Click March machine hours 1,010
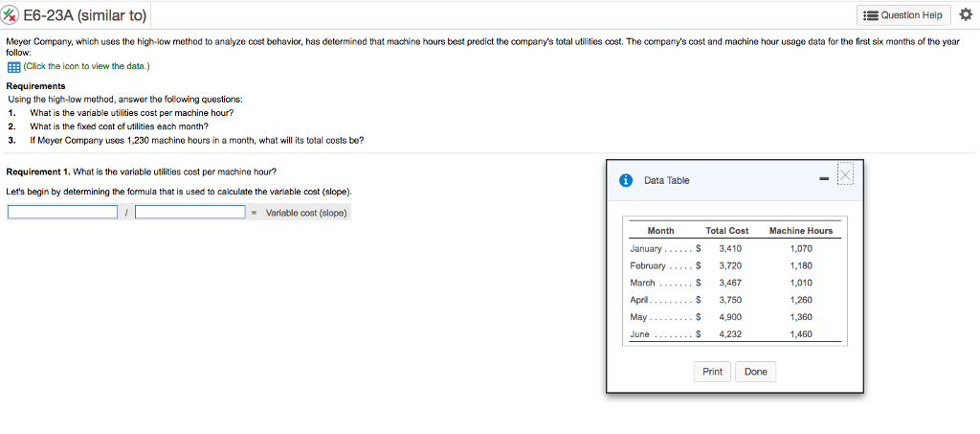Image resolution: width=980 pixels, height=434 pixels. click(x=801, y=283)
